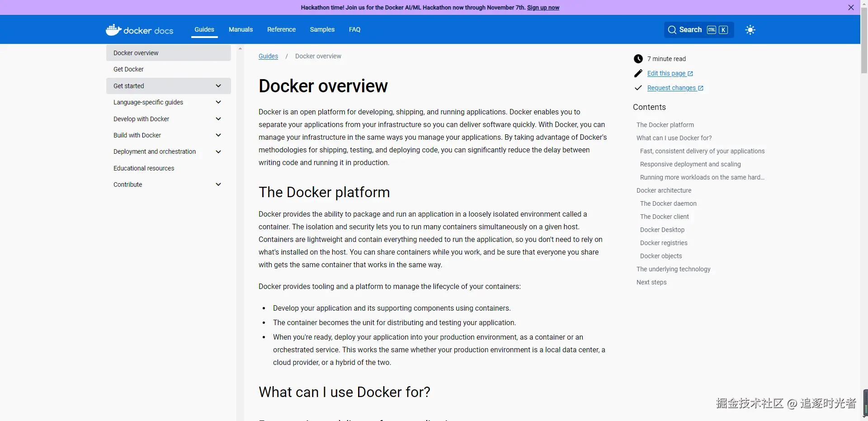Jump to Docker architecture in Contents
This screenshot has width=868, height=421.
[x=664, y=190]
